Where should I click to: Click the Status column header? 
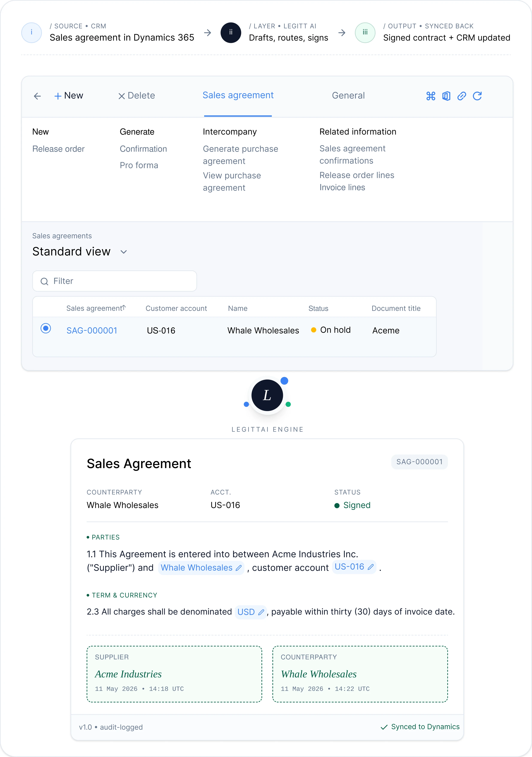coord(318,308)
